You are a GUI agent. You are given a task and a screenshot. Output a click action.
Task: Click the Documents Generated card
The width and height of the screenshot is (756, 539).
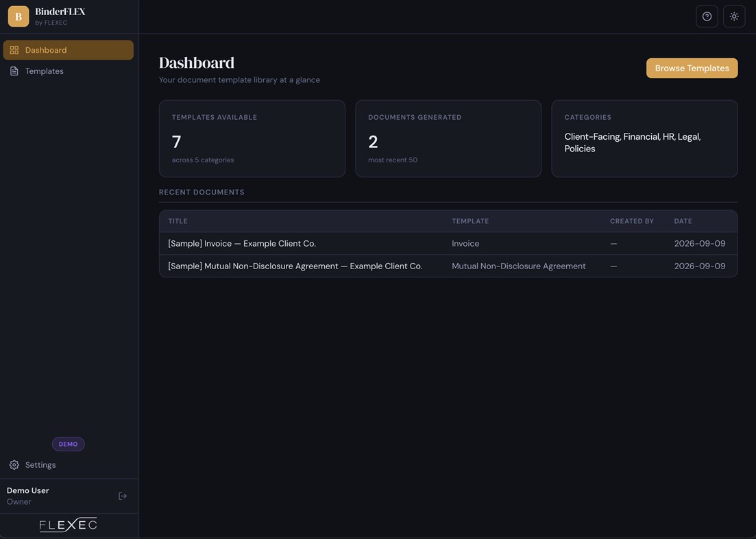(x=448, y=139)
